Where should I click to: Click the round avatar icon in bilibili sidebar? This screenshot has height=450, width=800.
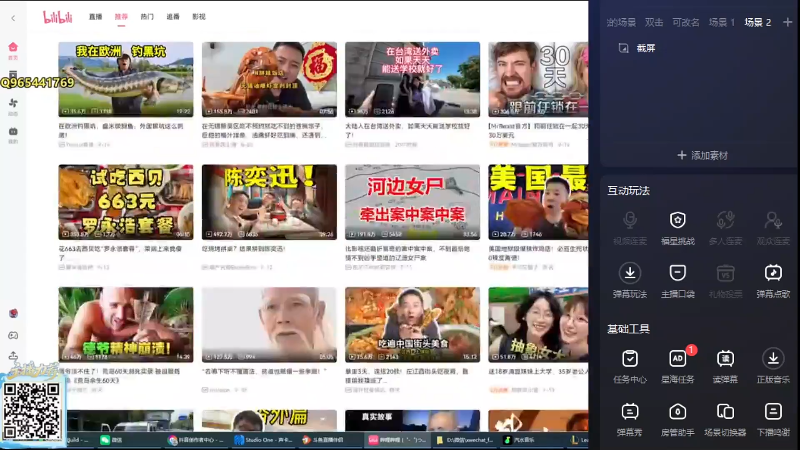click(x=13, y=313)
